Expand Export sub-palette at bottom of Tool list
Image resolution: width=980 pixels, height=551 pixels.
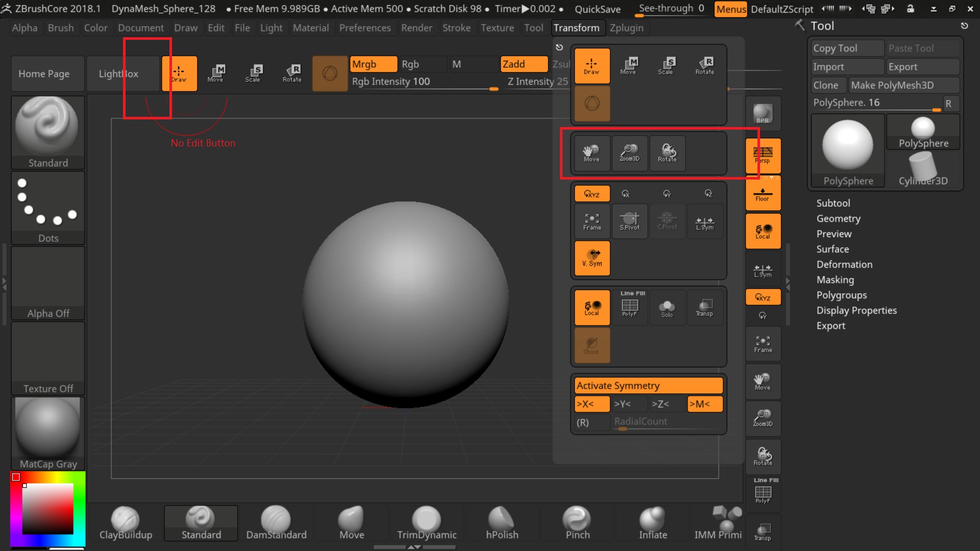tap(830, 325)
